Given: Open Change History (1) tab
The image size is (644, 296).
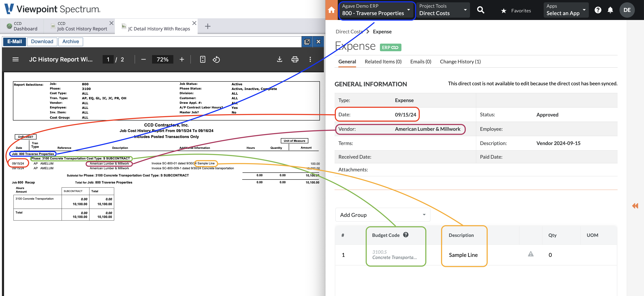Looking at the screenshot, I should pos(460,62).
